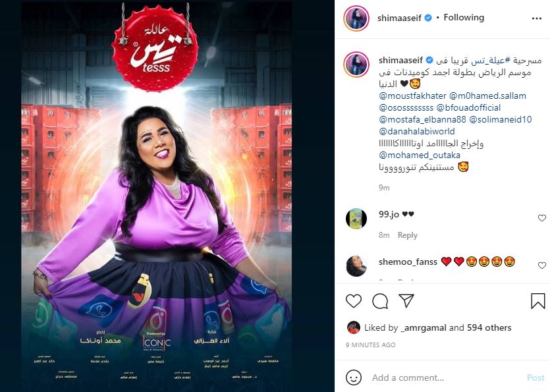Open the @danahalabiworld mention
This screenshot has height=392, width=550.
pos(417,131)
